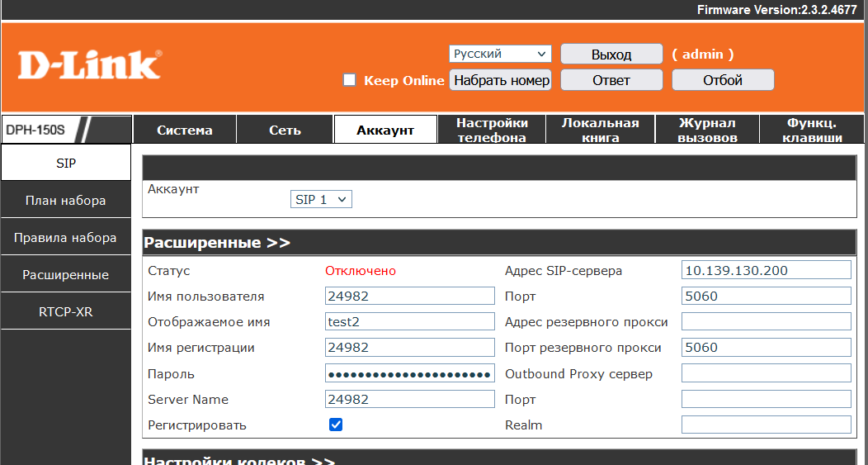Expand the Расширенные >> section header
Image resolution: width=868 pixels, height=465 pixels.
[x=217, y=243]
